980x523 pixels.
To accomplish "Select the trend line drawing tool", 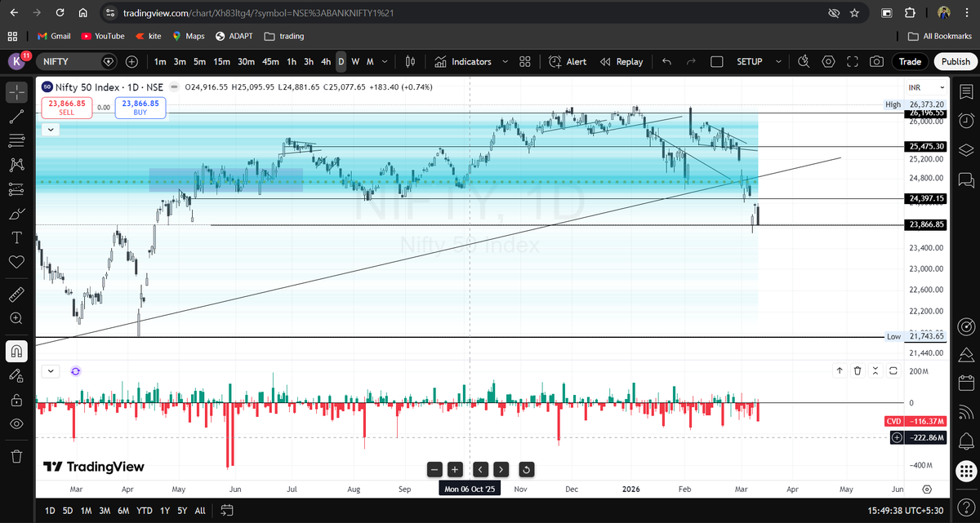I will coord(16,117).
